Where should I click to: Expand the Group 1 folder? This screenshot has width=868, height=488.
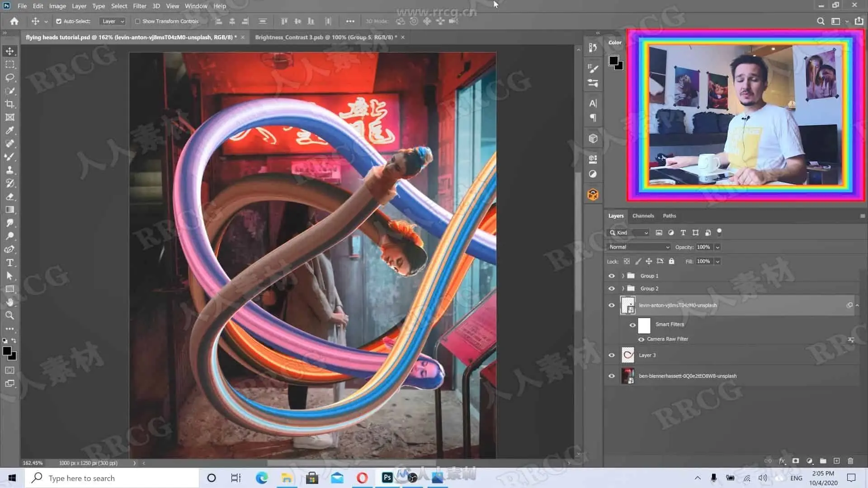point(623,276)
